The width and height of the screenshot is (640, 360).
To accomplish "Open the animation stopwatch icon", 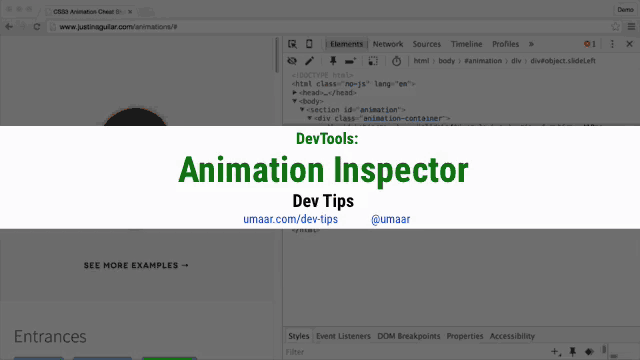I will pyautogui.click(x=396, y=61).
